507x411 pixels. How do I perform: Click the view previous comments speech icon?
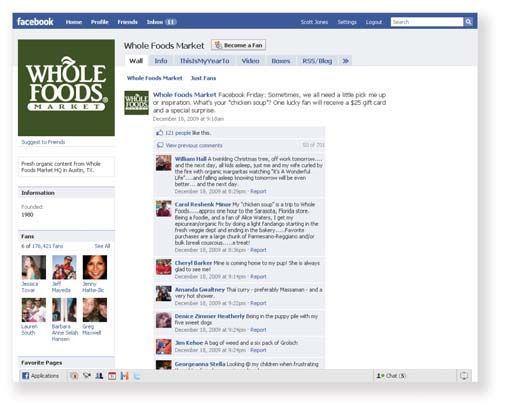click(160, 145)
